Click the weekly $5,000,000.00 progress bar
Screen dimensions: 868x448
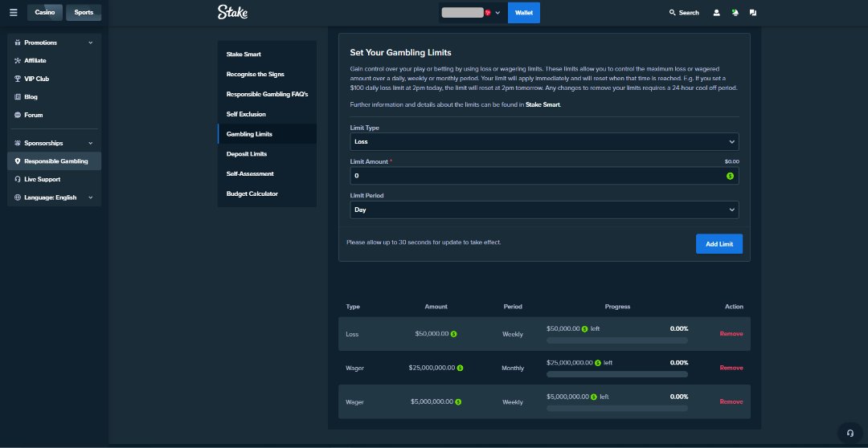(617, 409)
